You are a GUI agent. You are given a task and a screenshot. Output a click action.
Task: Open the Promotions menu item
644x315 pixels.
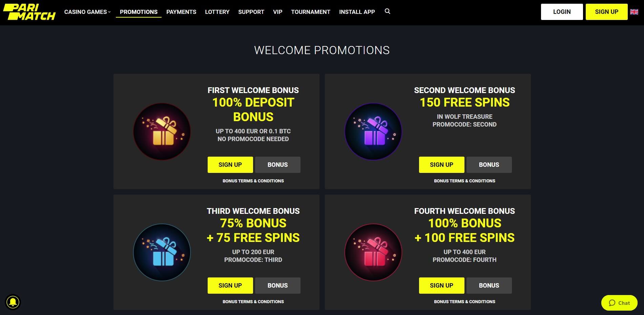pos(139,12)
